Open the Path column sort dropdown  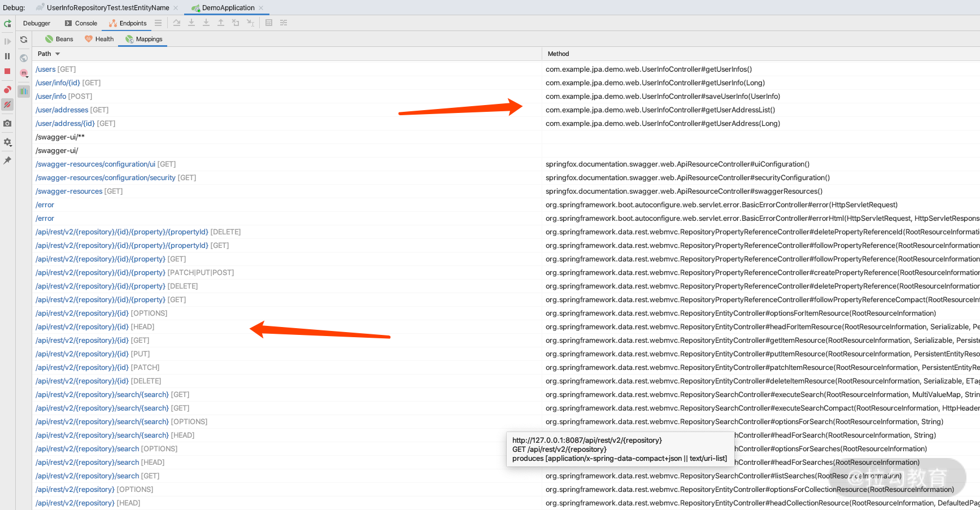pyautogui.click(x=49, y=53)
